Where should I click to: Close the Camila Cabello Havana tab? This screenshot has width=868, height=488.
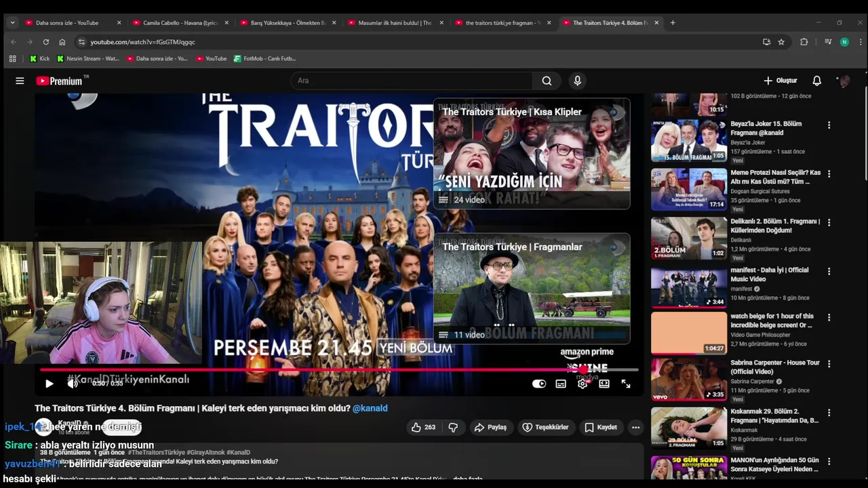[x=226, y=22]
